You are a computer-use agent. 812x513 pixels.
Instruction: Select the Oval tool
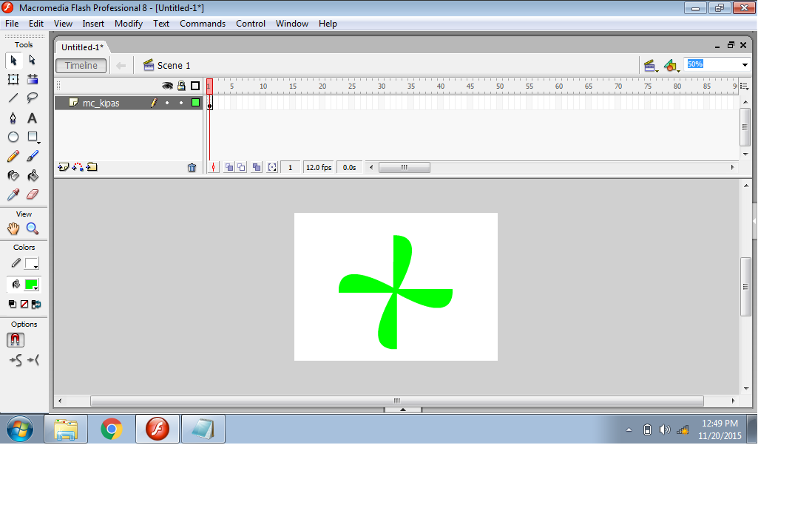(x=13, y=137)
